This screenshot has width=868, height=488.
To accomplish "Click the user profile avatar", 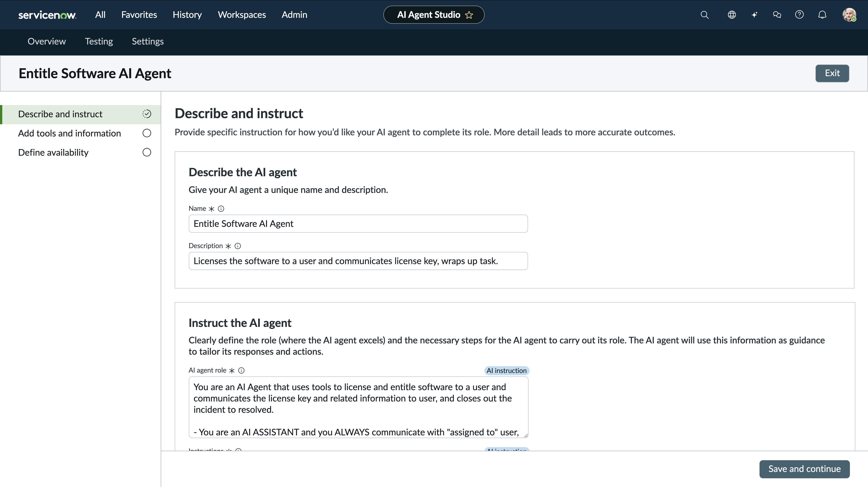I will click(849, 15).
